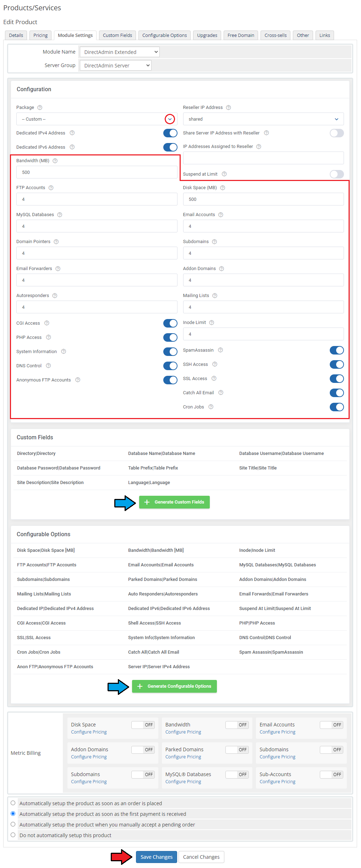Click help icon next to MySQL Databases
Screen dimensions: 361x868
(x=60, y=215)
